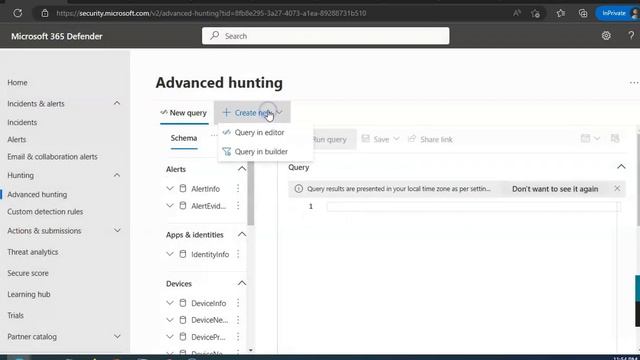Open AlertEvid... table more options dots
This screenshot has width=640, height=360.
238,206
